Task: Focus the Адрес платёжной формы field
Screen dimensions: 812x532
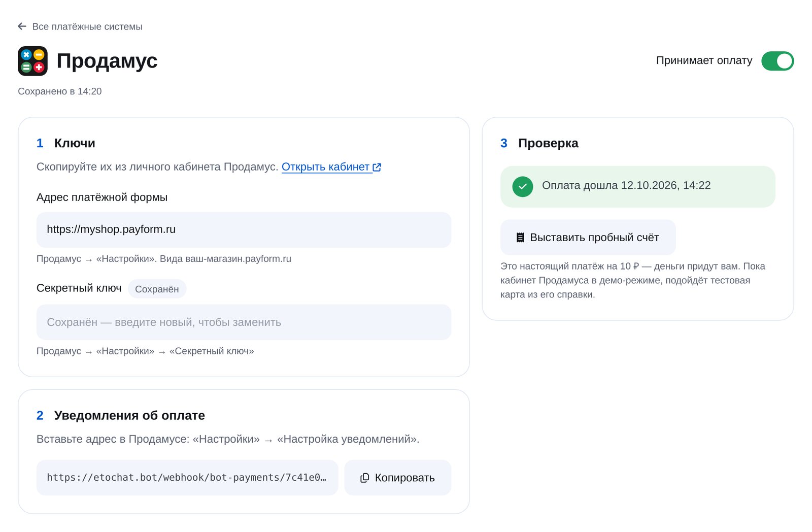Action: pos(244,230)
